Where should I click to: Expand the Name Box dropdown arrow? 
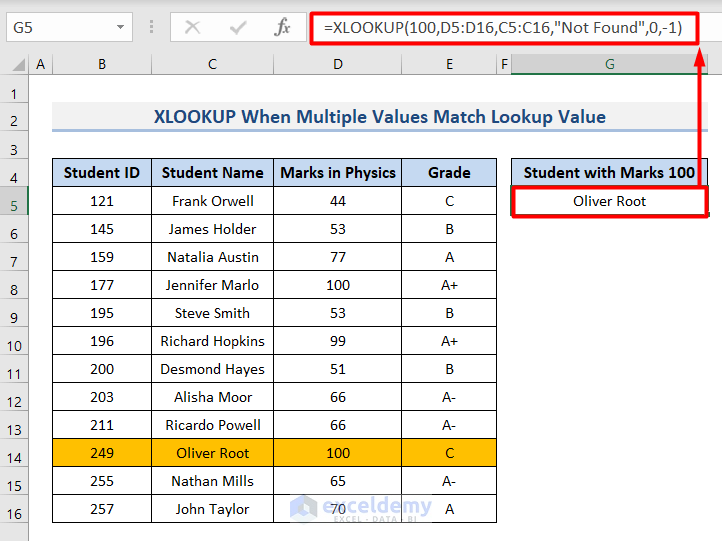(x=121, y=28)
